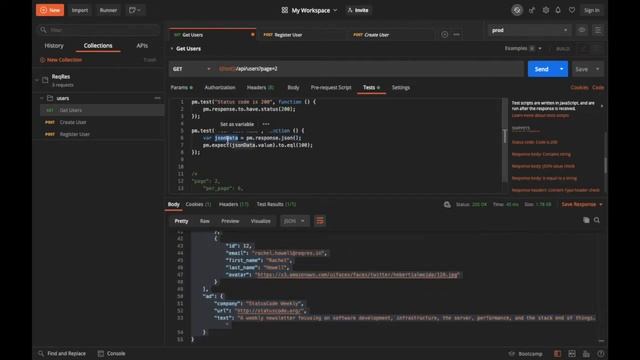
Task: Click the heart icon in the header
Action: click(x=572, y=10)
